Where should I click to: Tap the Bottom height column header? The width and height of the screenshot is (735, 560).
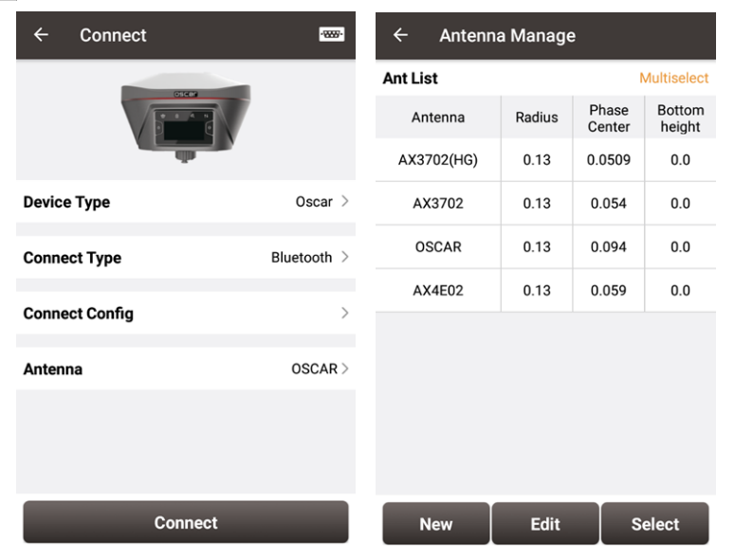(x=680, y=118)
